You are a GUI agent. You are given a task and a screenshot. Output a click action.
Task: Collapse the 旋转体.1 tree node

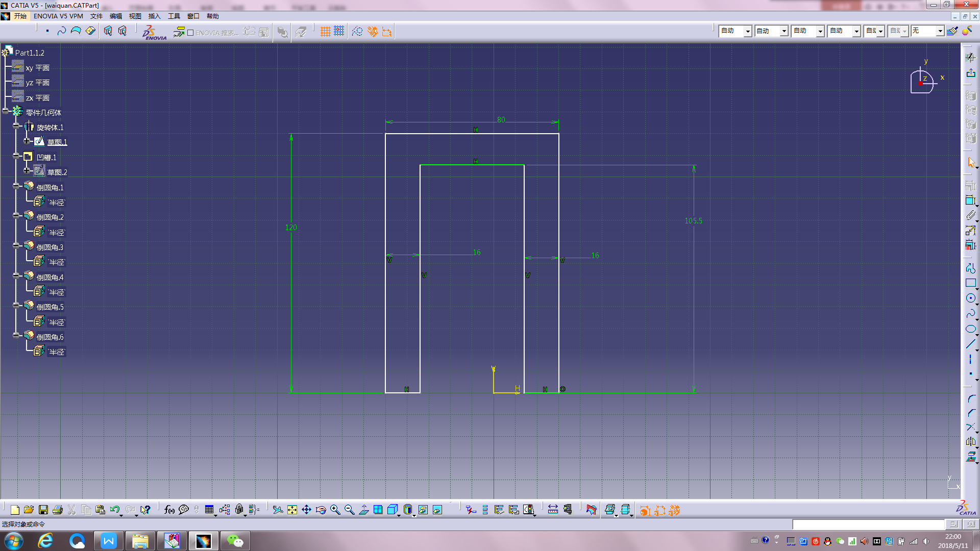click(16, 126)
